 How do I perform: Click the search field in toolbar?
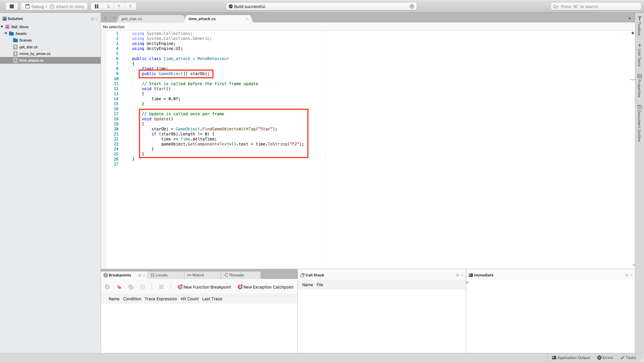coord(596,6)
